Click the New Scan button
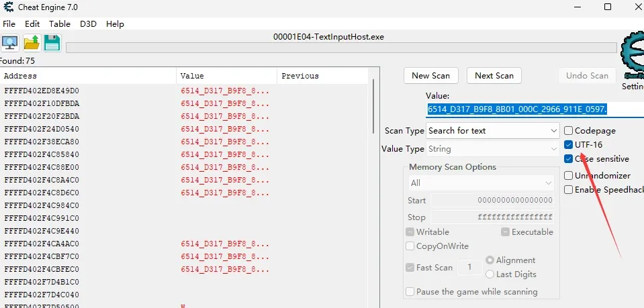Viewport: 644px width, 308px height. click(x=431, y=76)
